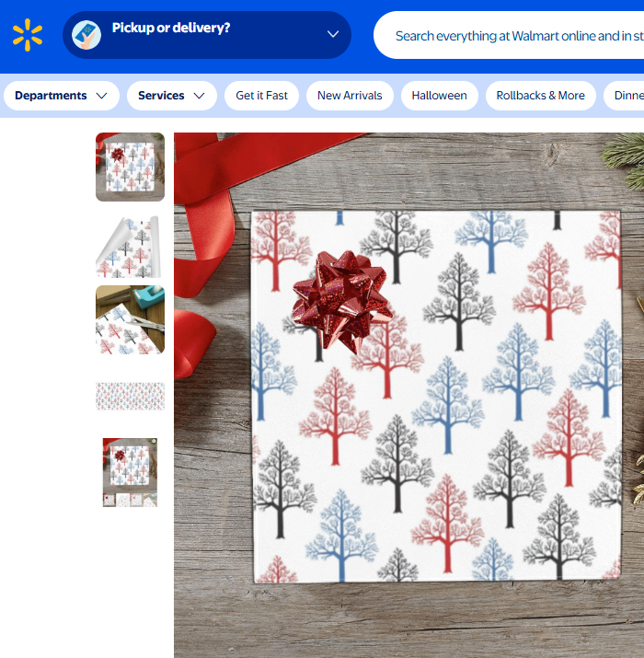644x658 pixels.
Task: Expand the Services dropdown
Action: [x=172, y=96]
